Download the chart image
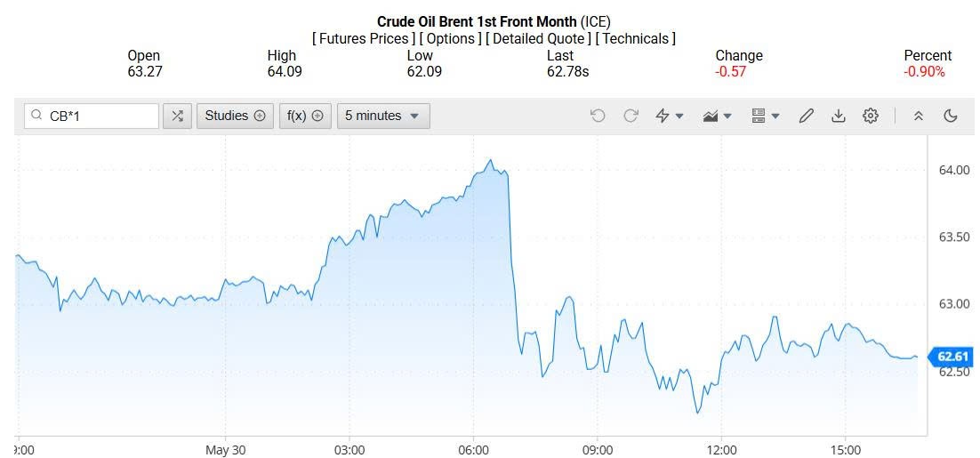 pyautogui.click(x=838, y=116)
